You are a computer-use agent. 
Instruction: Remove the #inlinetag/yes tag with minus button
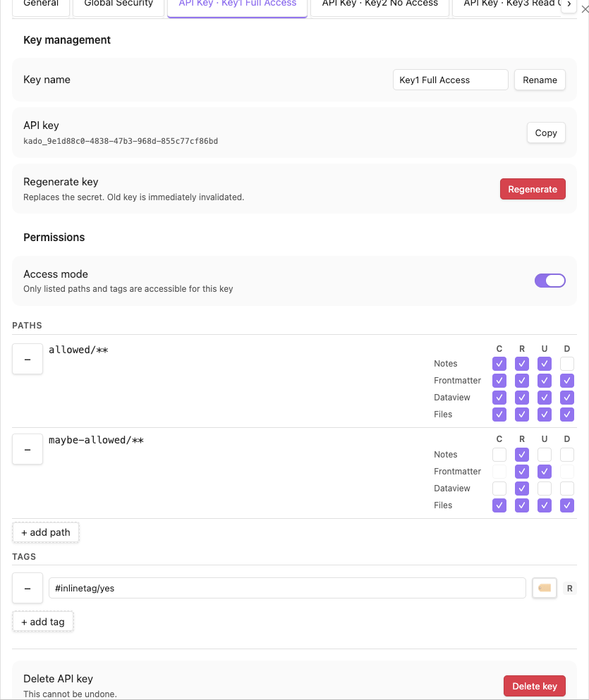click(28, 588)
